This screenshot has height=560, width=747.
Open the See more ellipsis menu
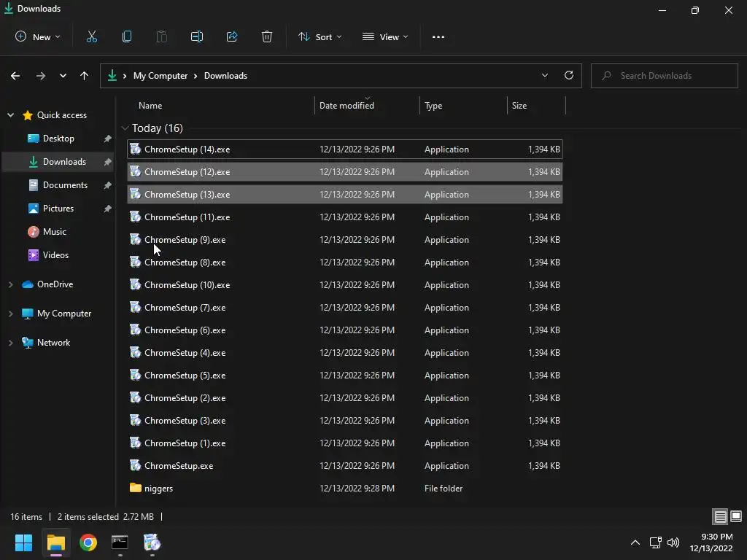click(x=438, y=36)
